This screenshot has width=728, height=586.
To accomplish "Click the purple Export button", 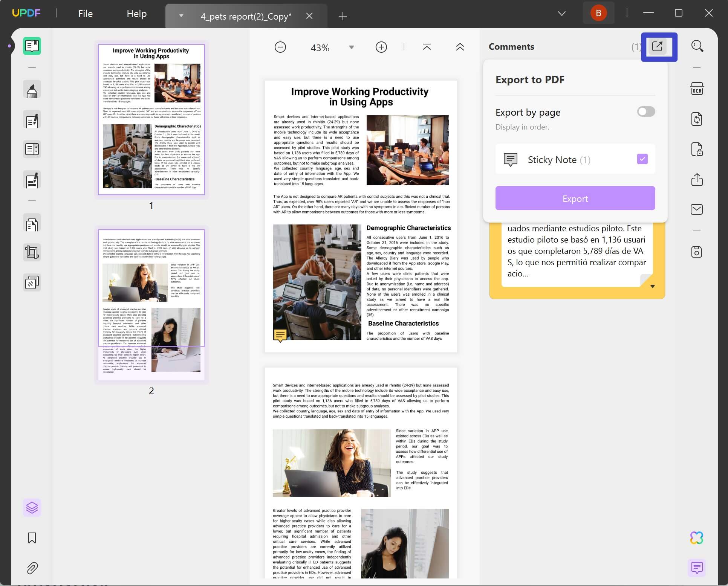I will (575, 198).
